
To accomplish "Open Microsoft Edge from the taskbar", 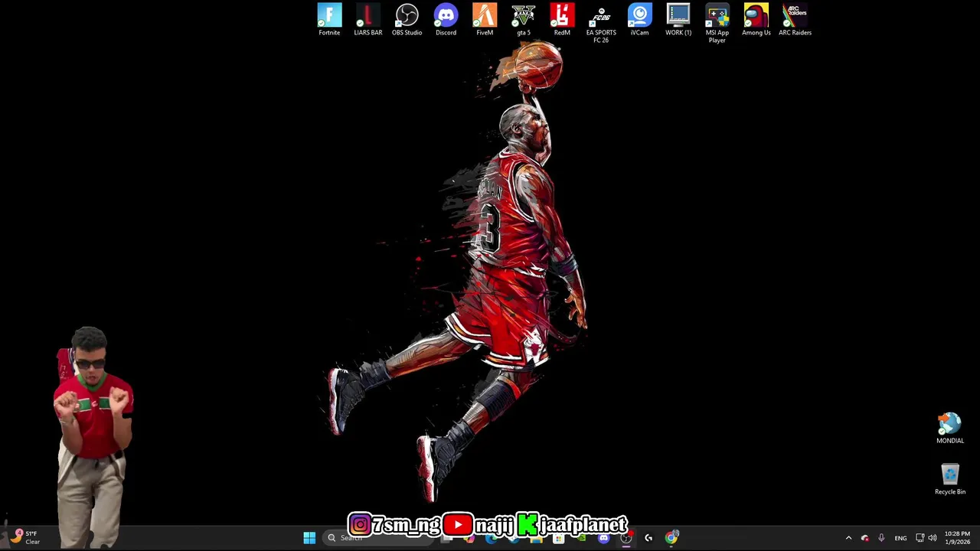I will tap(491, 538).
